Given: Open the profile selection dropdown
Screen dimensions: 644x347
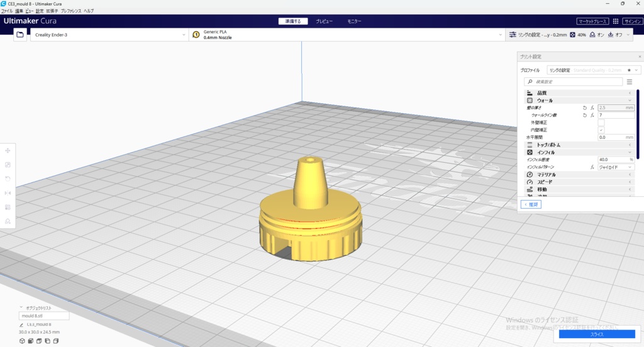Looking at the screenshot, I should (594, 70).
